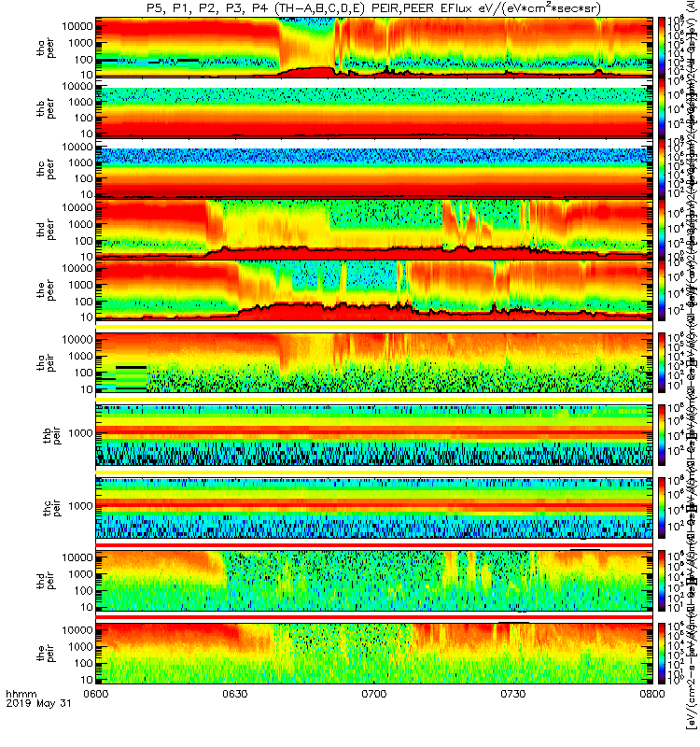Image resolution: width=700 pixels, height=747 pixels.
Task: Click the color bar beside the peer panel
Action: [x=662, y=289]
